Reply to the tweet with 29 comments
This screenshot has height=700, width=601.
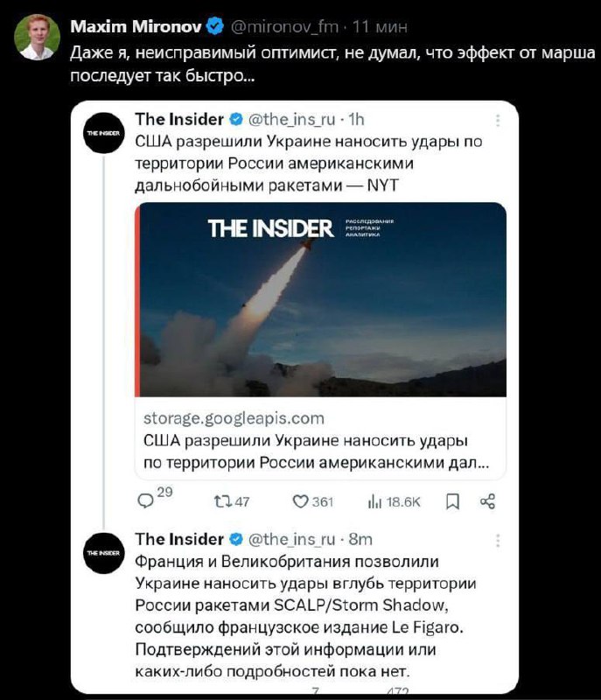tap(154, 499)
